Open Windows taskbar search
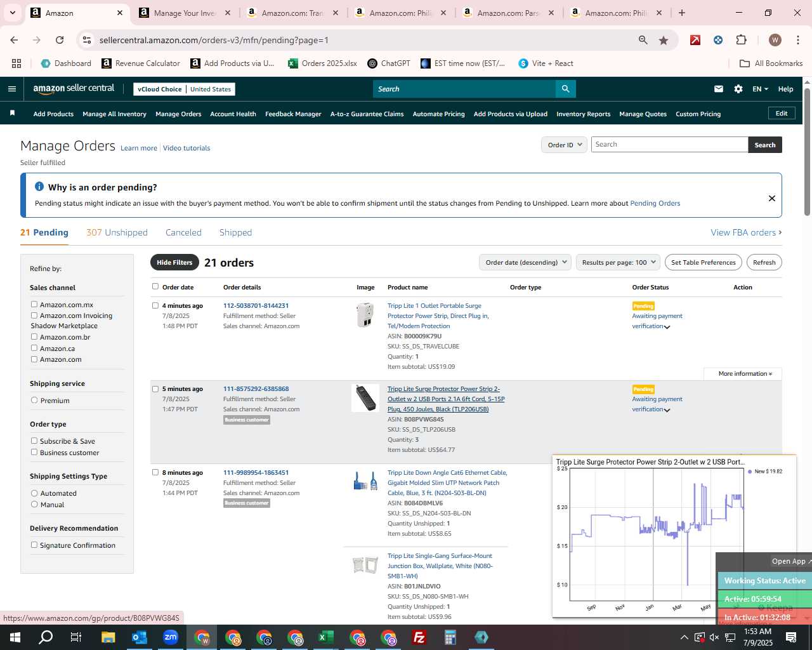Image resolution: width=812 pixels, height=650 pixels. click(46, 637)
